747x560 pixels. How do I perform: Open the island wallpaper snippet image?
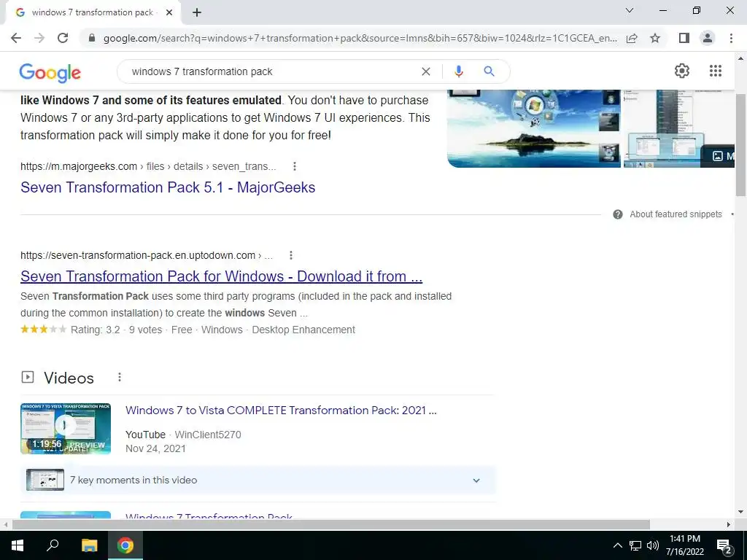point(533,128)
